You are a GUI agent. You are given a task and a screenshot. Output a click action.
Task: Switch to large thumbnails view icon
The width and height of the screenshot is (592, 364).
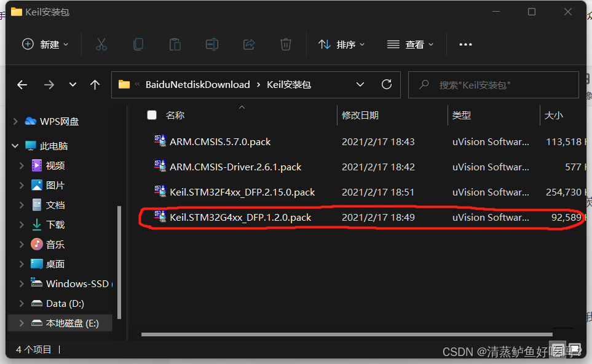[575, 349]
